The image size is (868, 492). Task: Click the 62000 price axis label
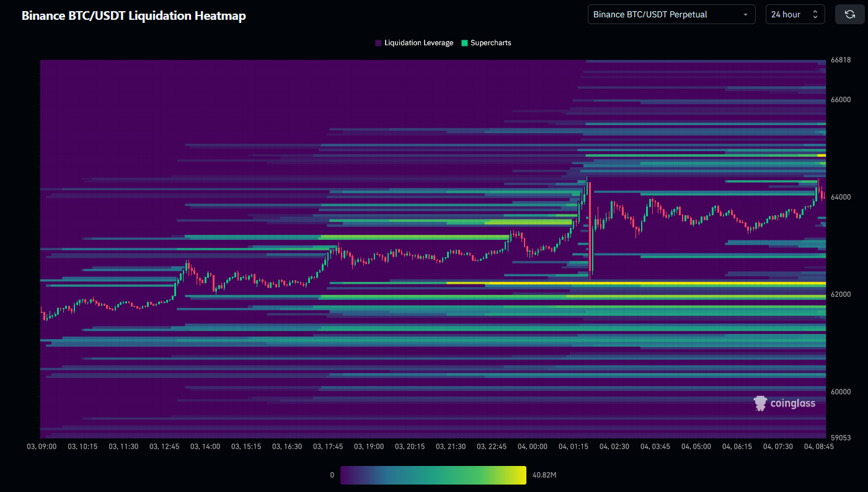(x=841, y=294)
